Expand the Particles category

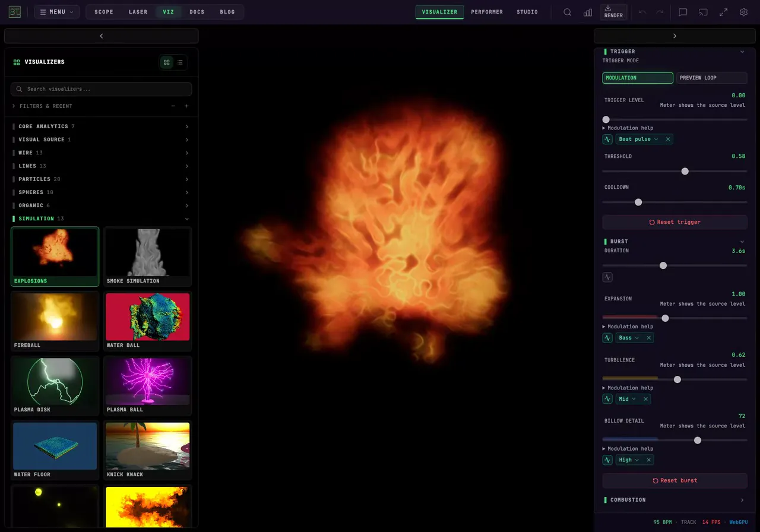101,179
